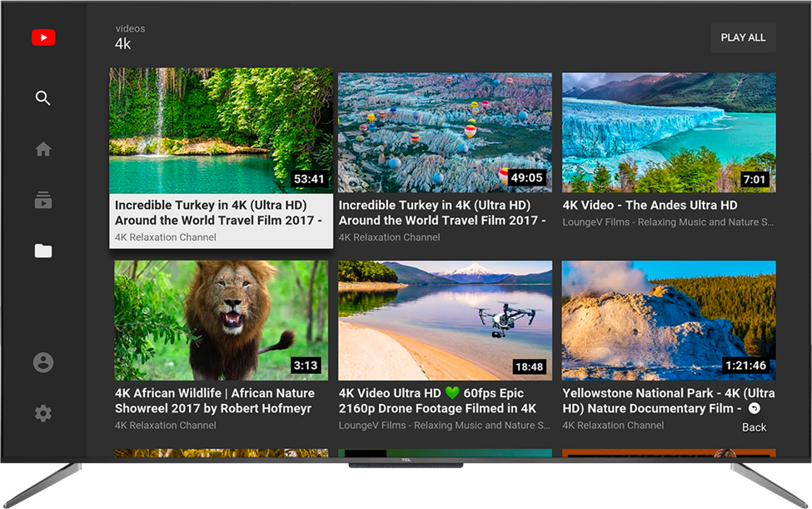Viewport: 812px width, 509px height.
Task: Go to Home via sidebar icon
Action: (43, 149)
